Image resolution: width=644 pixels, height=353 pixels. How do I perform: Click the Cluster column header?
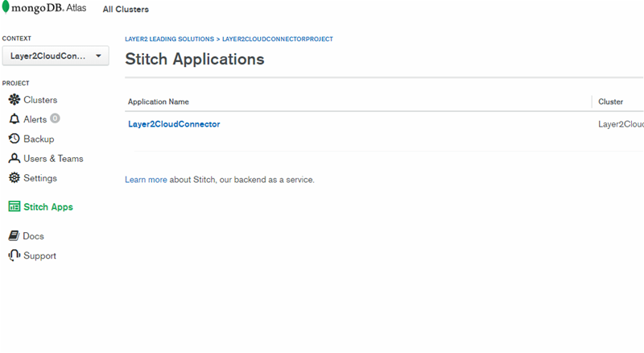click(611, 102)
